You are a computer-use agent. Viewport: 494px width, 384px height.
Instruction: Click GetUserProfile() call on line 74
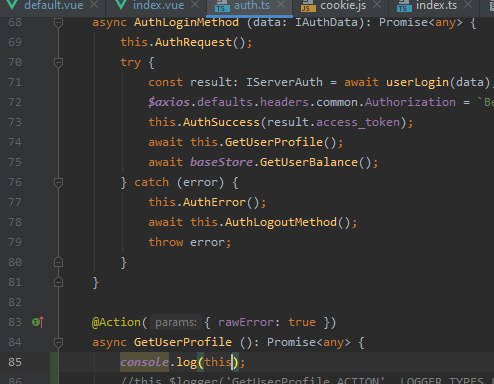point(281,142)
